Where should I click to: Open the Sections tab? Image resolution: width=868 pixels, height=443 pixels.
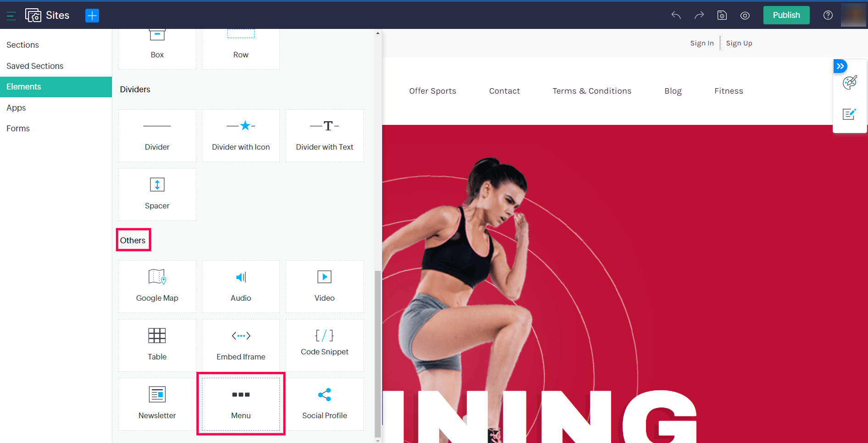point(56,45)
